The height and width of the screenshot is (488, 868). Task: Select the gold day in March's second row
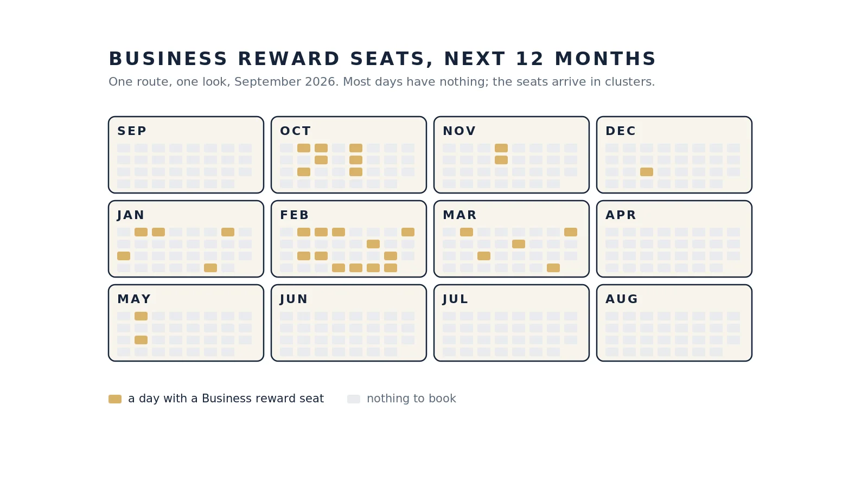click(x=519, y=244)
